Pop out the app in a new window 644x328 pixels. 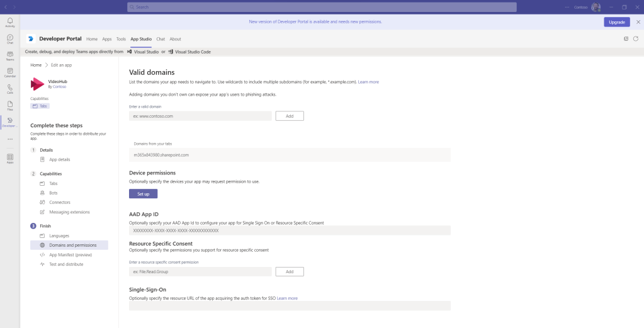(626, 39)
